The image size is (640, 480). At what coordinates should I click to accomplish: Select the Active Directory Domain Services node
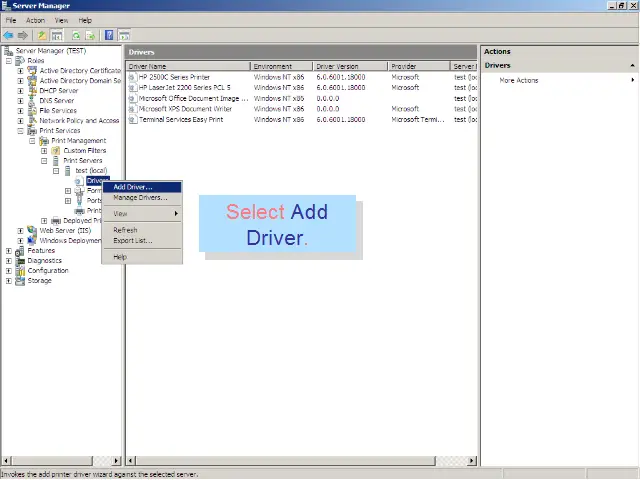80,81
